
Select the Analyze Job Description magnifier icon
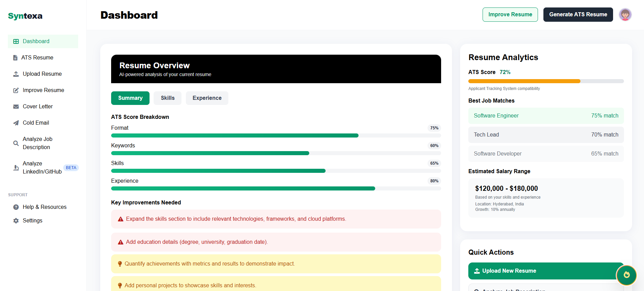tap(16, 143)
